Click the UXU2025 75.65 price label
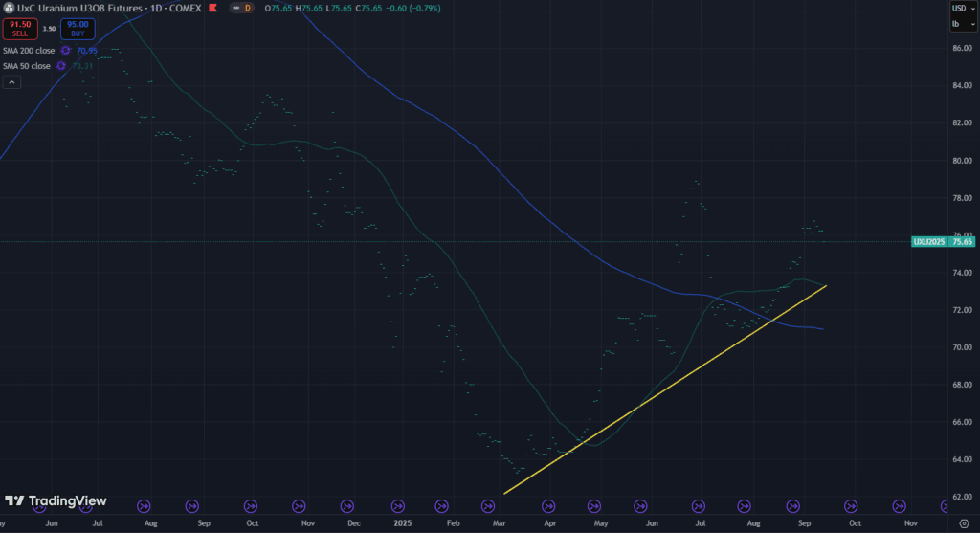980x533 pixels. point(943,242)
